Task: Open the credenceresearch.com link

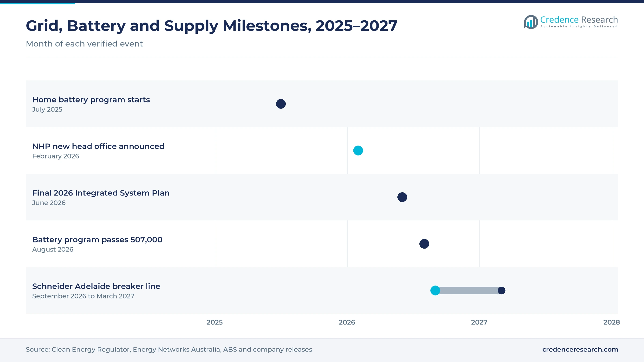Action: tap(580, 349)
